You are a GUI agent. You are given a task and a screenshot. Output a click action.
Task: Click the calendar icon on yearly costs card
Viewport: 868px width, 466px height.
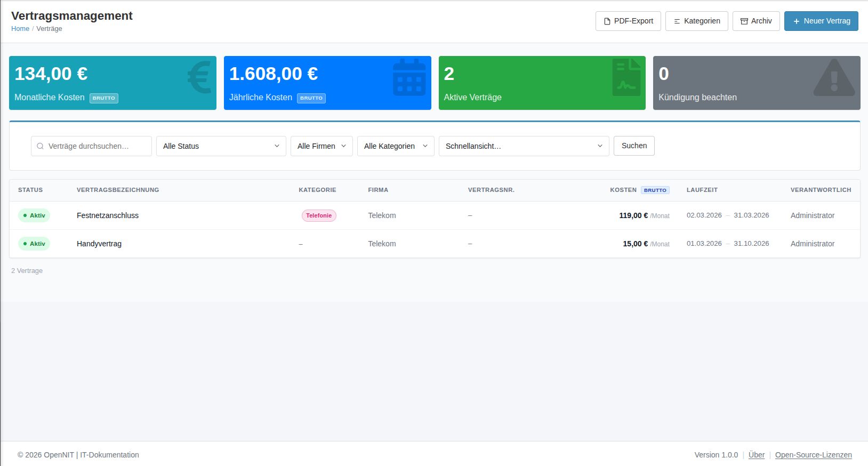tap(409, 78)
